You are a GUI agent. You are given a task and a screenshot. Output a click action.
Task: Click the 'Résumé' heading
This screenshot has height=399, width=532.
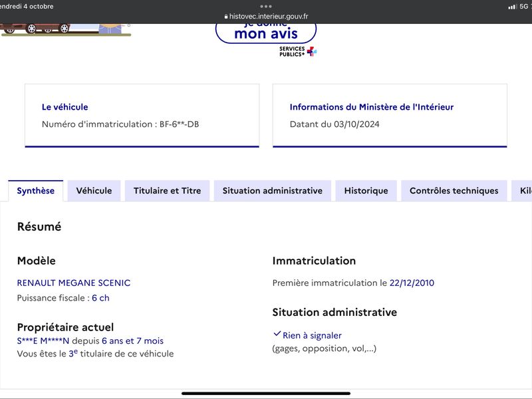[x=39, y=226]
